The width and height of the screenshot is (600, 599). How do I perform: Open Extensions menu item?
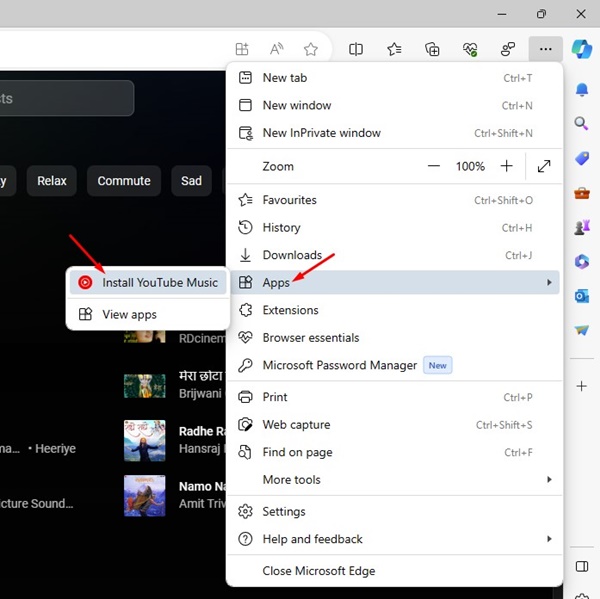coord(395,310)
